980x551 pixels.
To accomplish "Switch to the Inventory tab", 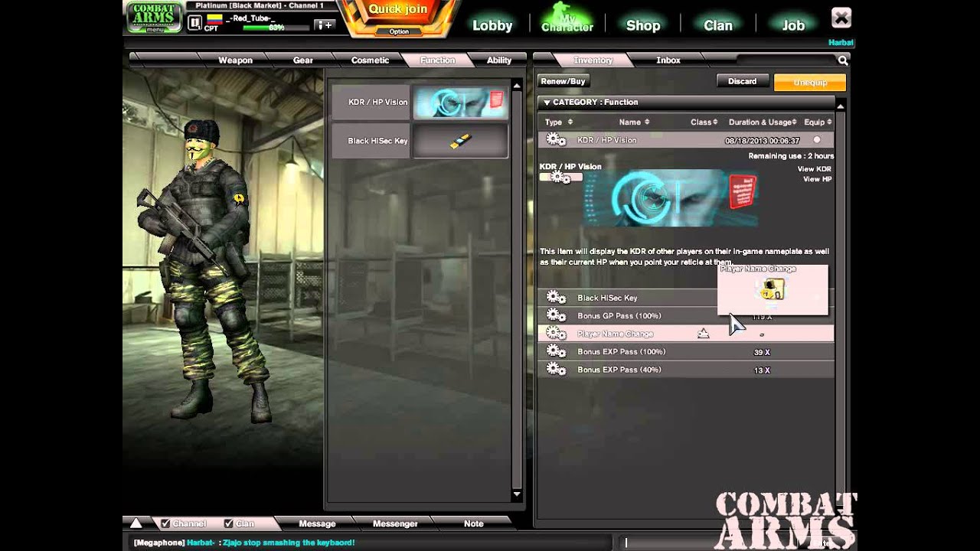I will click(593, 60).
